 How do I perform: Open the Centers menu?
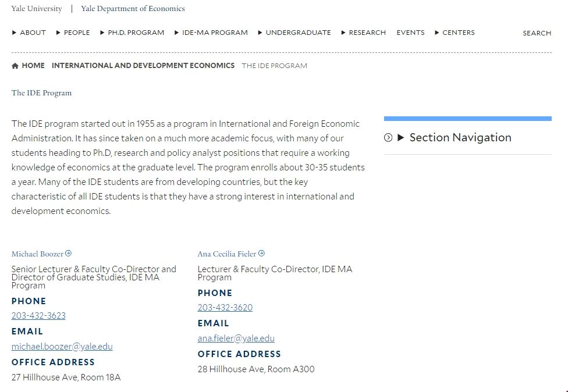[x=455, y=33]
